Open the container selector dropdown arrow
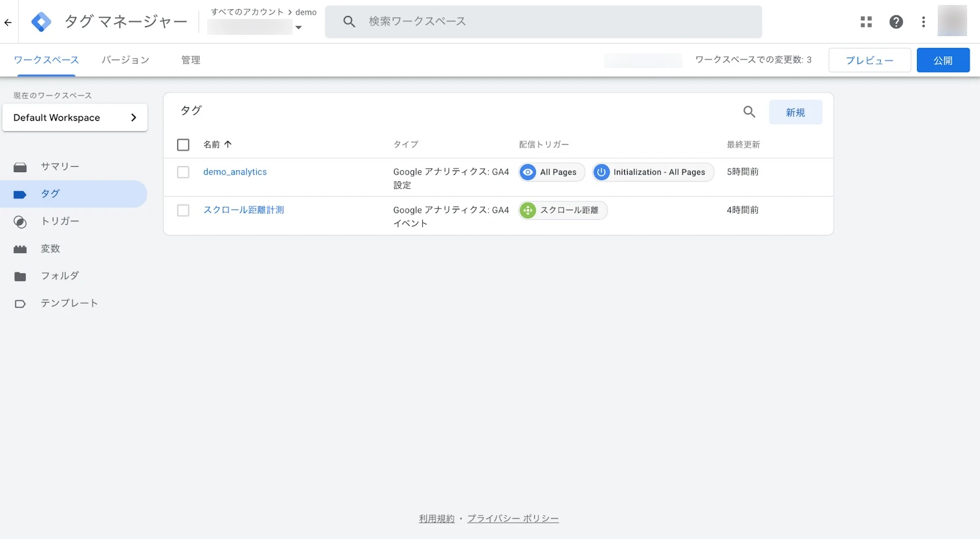 pyautogui.click(x=298, y=28)
